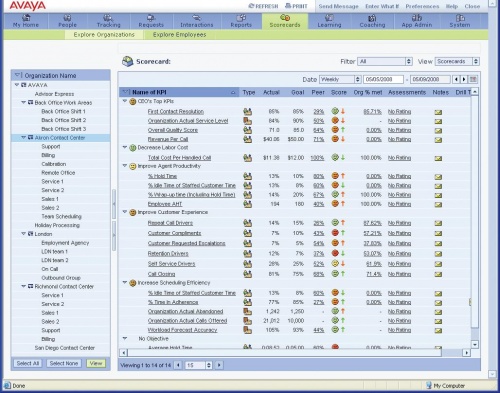
Task: Click the CEO's Top KPIs face icon
Action: (x=133, y=101)
